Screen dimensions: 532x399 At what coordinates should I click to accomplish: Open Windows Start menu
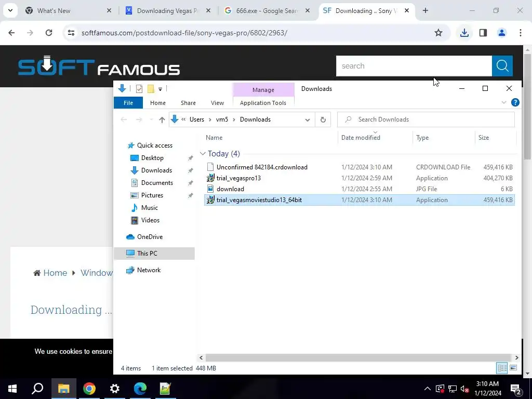(x=12, y=389)
